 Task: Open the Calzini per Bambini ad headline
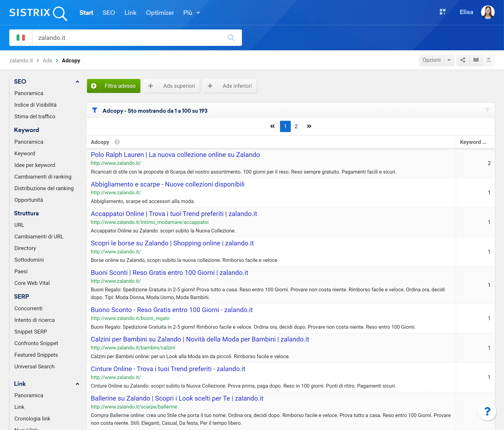tap(200, 339)
